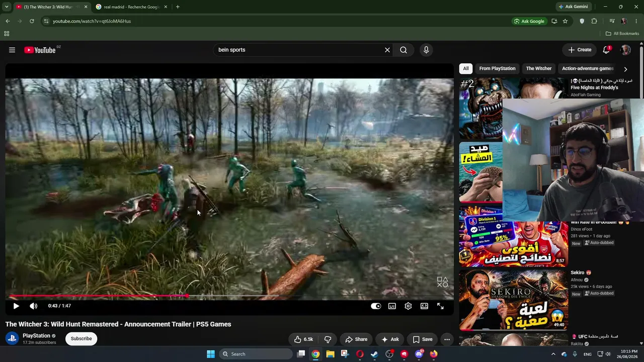This screenshot has width=644, height=362.
Task: Open the Five Nights at Freddy's video thumbnail
Action: (481, 108)
